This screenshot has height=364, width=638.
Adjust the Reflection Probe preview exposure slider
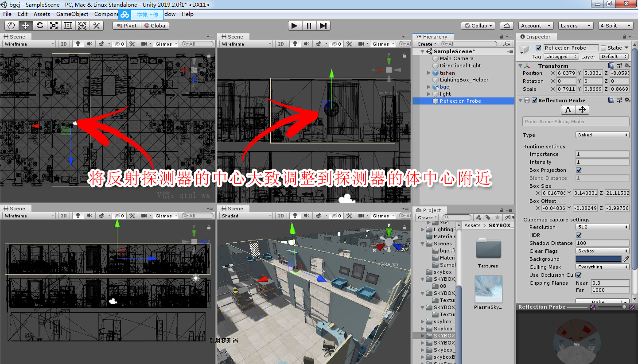(611, 307)
